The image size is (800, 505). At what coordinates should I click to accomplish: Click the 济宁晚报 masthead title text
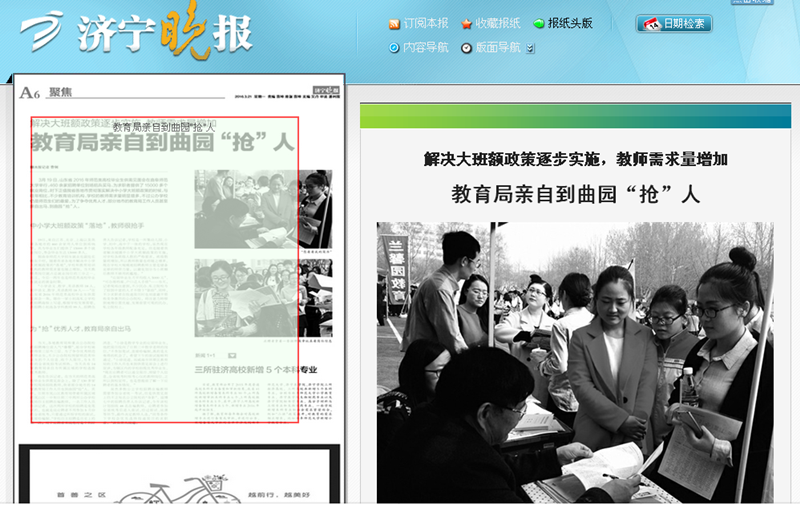tap(165, 32)
